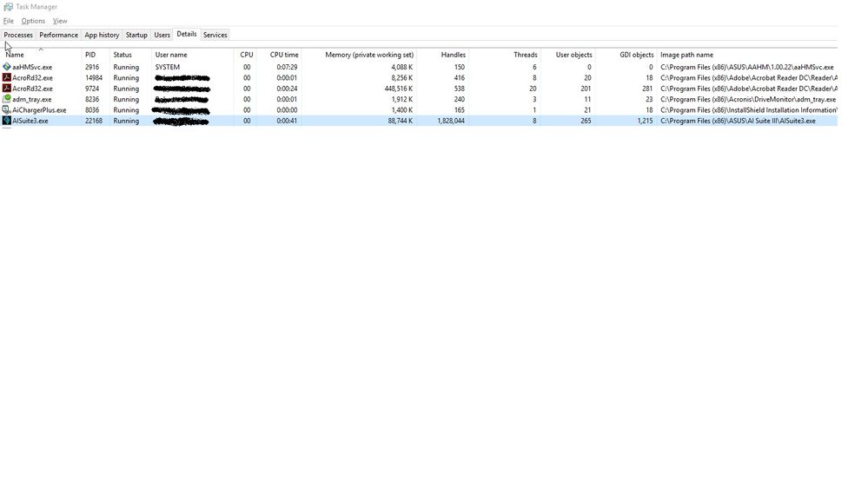
Task: Switch to the Services tab
Action: (x=215, y=35)
